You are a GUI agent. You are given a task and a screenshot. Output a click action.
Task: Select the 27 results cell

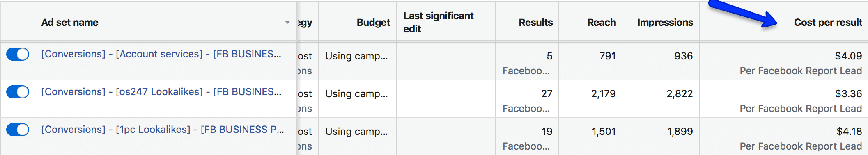[547, 94]
